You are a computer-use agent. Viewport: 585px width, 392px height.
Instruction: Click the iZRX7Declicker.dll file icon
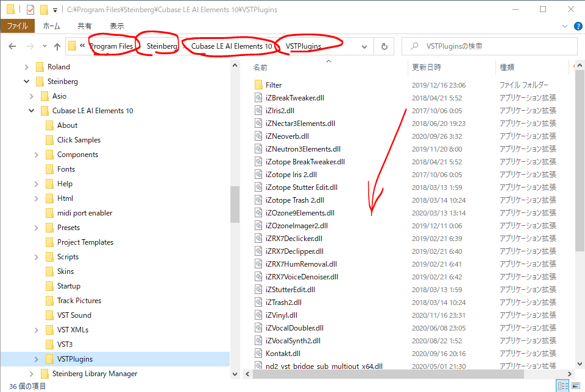pos(258,239)
